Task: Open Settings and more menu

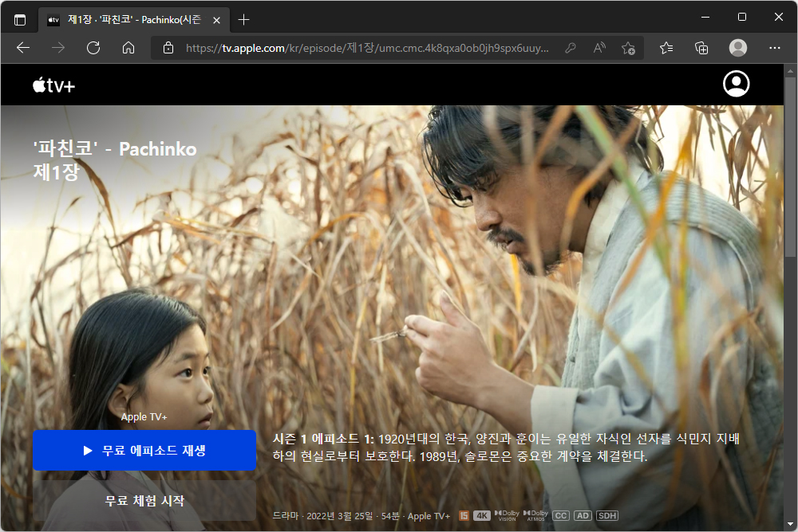Action: (774, 48)
